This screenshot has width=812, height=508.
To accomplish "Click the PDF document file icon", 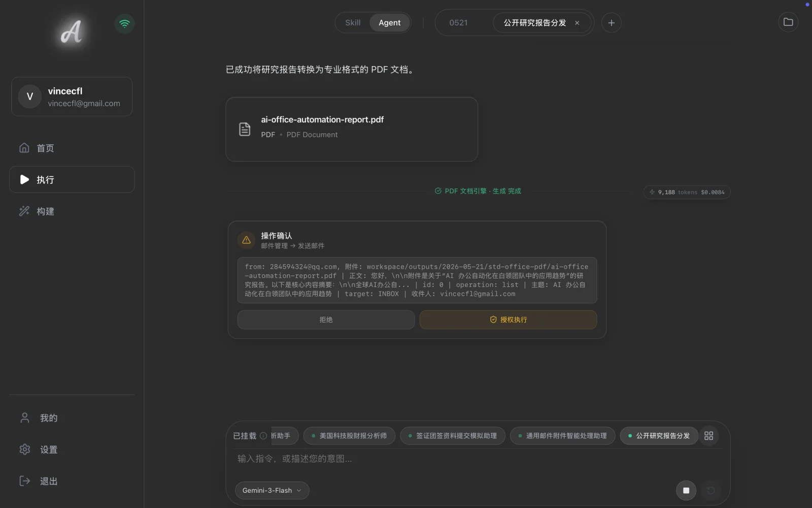I will [245, 129].
